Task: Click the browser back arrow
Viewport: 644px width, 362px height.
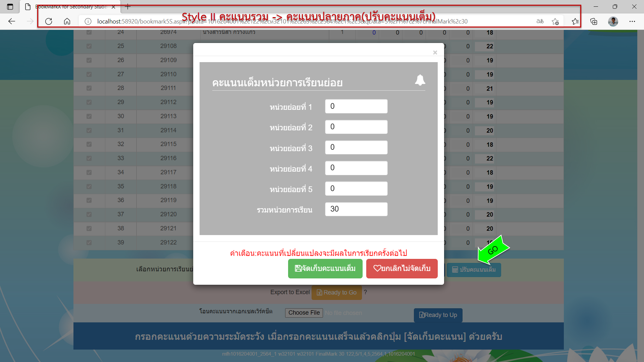Action: click(x=12, y=21)
